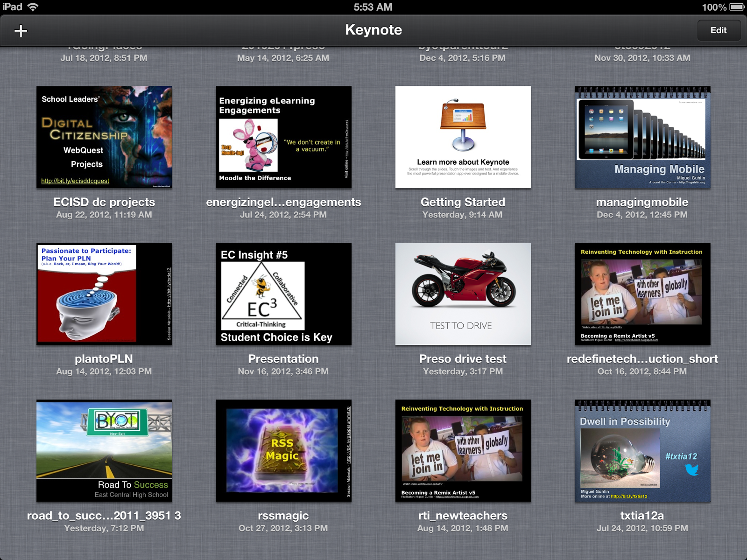This screenshot has height=560, width=747.
Task: Tap the title "plantoPLN"
Action: click(104, 359)
